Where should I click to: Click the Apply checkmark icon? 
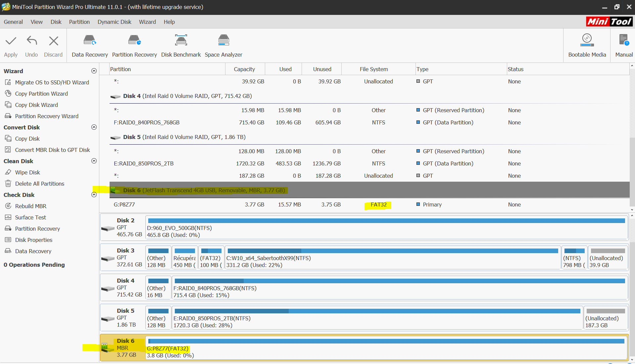(11, 41)
